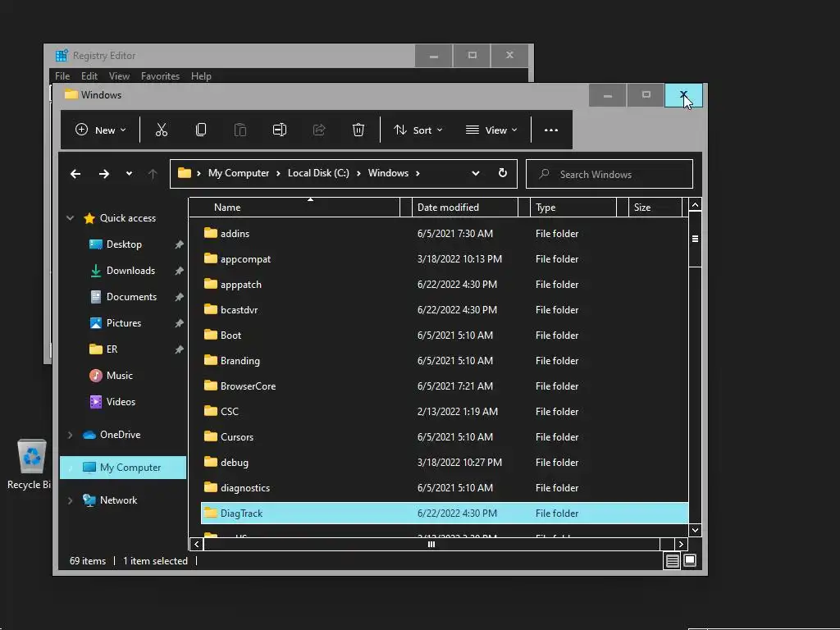Screen dimensions: 840x630
Task: Open recent locations dropdown arrow
Action: [x=129, y=174]
